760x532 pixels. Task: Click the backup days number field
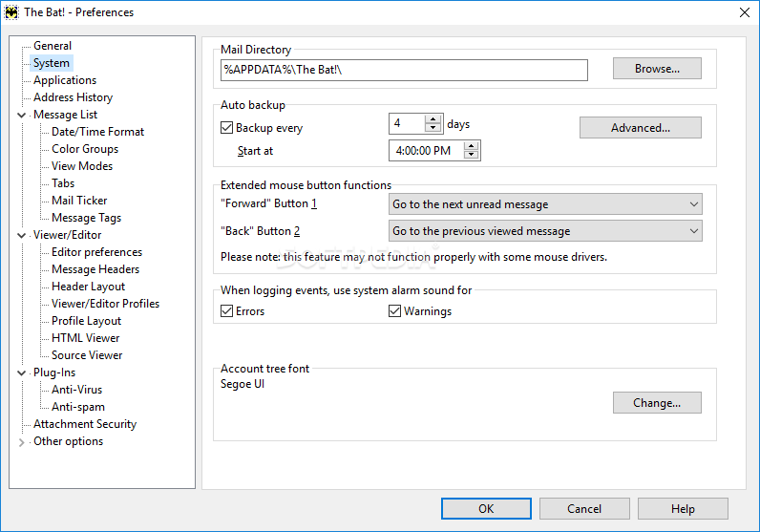(x=407, y=123)
